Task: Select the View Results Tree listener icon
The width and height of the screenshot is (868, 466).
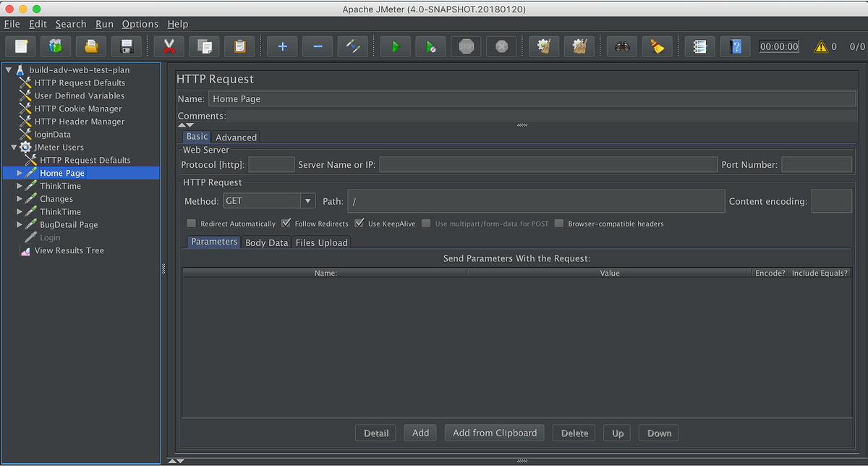Action: pyautogui.click(x=26, y=250)
